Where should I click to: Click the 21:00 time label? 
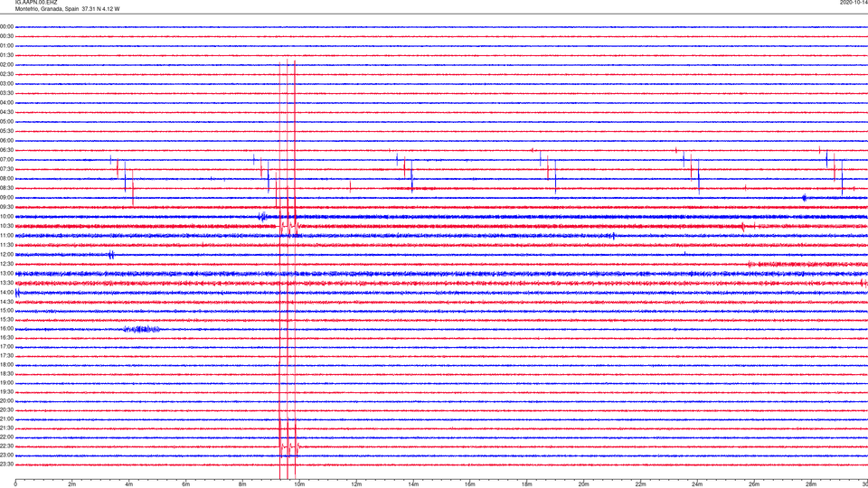(6, 418)
